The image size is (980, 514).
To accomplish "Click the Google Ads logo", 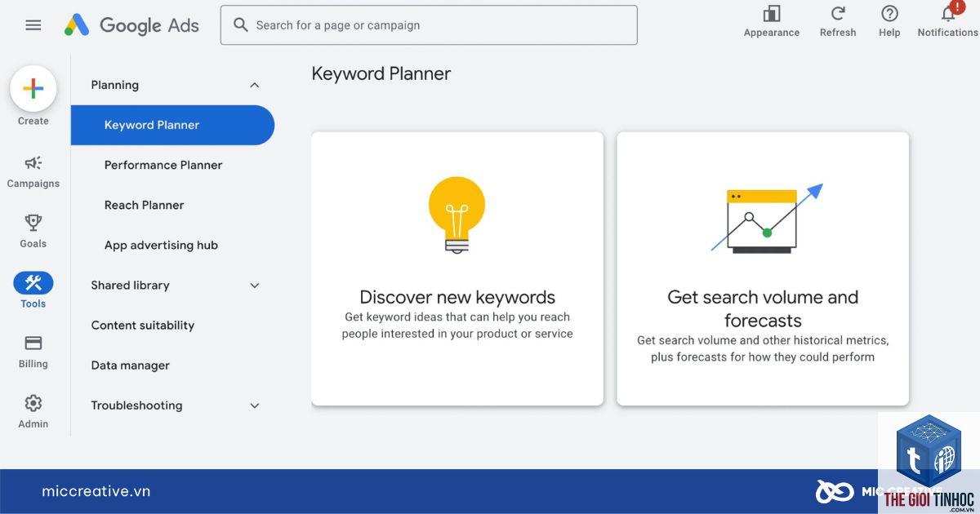I will 131,25.
